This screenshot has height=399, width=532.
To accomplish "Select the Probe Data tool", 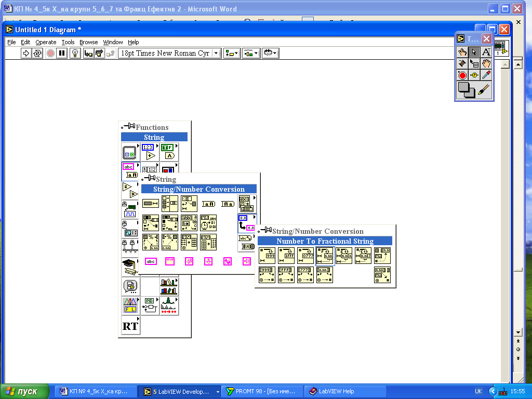I will (474, 75).
